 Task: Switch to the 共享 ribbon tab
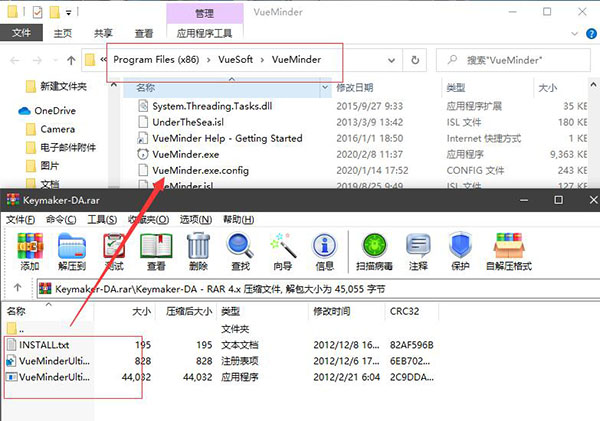click(103, 34)
